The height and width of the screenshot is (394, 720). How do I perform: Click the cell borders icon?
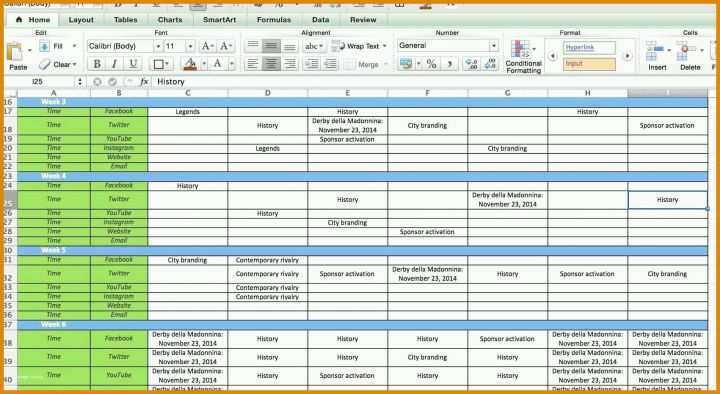click(x=158, y=64)
